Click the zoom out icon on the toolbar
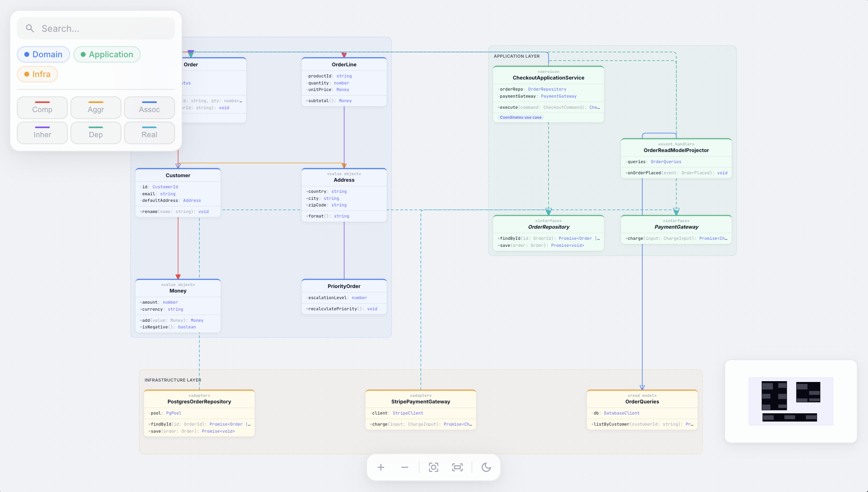 pos(405,467)
